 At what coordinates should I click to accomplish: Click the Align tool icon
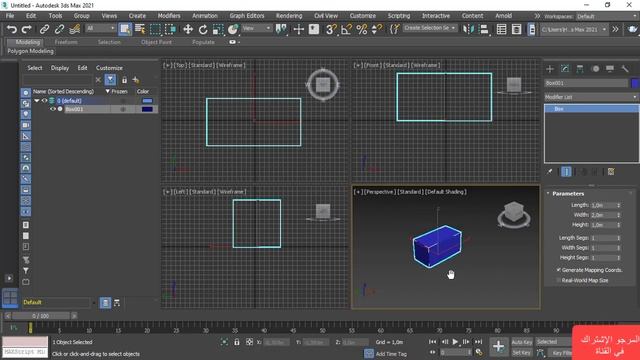[484, 29]
